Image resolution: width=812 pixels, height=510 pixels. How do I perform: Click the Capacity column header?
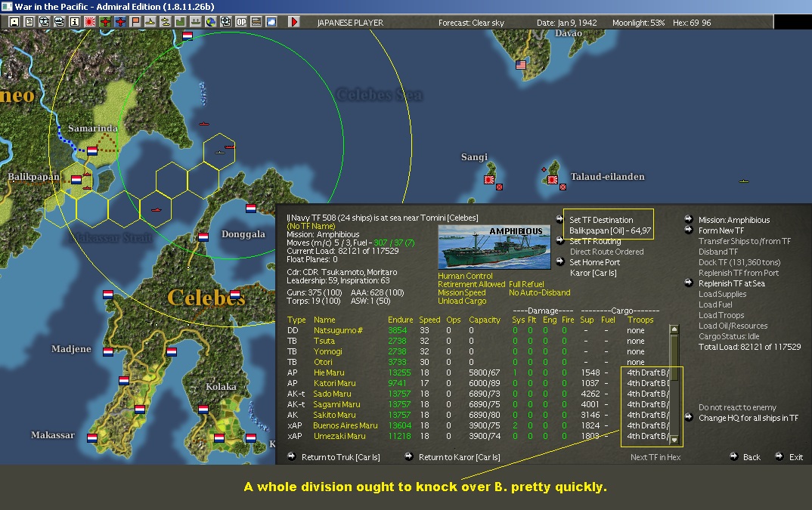coord(484,320)
